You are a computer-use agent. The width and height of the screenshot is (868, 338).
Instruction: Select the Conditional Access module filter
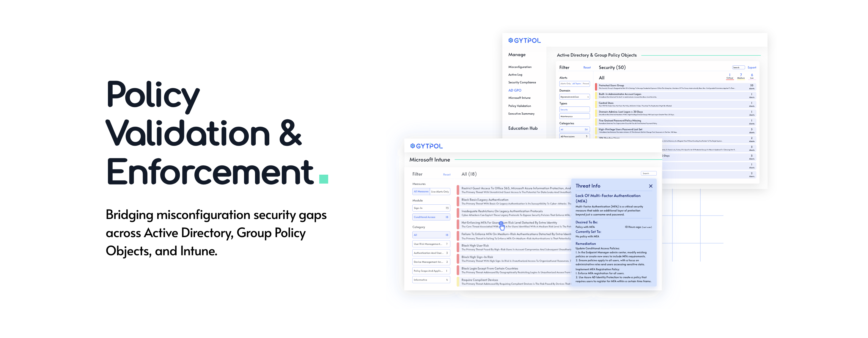pos(424,217)
